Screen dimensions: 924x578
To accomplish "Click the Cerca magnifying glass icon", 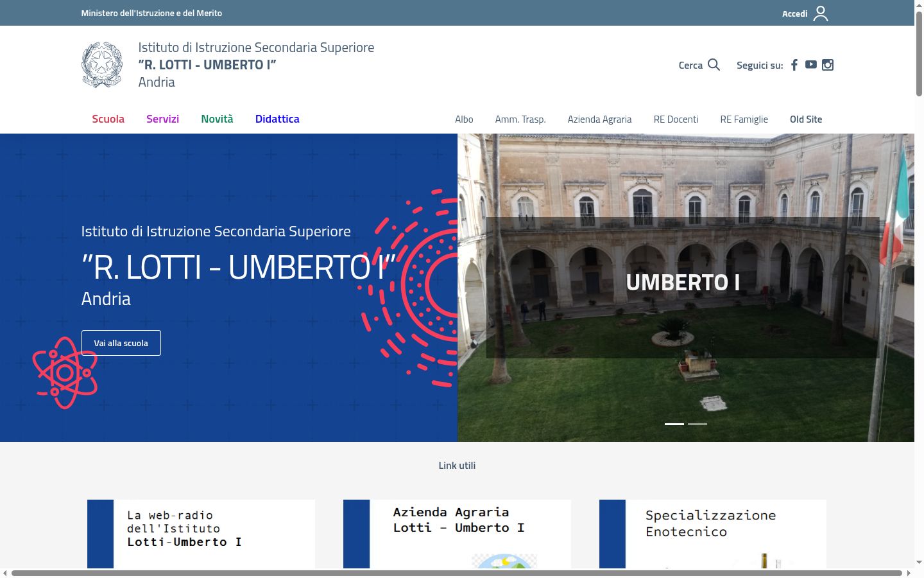I will [714, 65].
